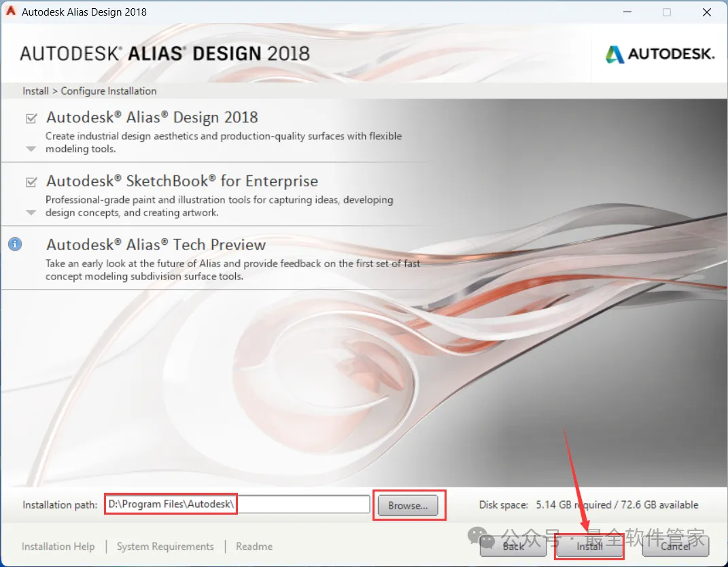This screenshot has width=728, height=567.
Task: Click the Disk space requirement text
Action: tap(589, 504)
